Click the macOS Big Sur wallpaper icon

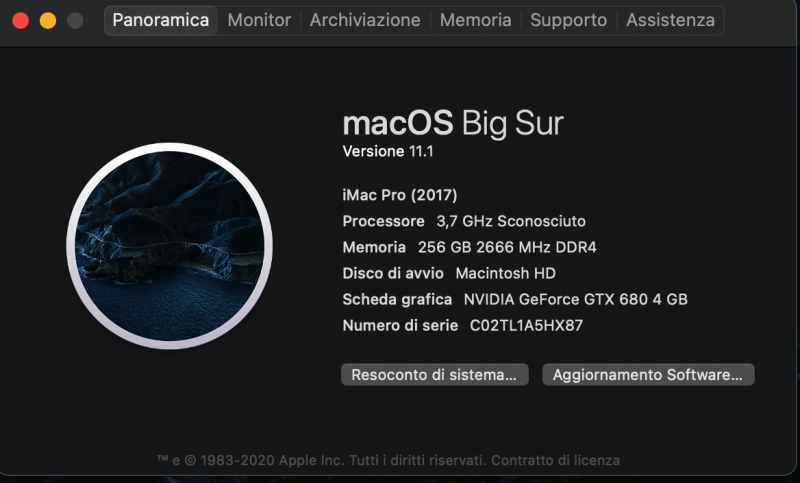pyautogui.click(x=170, y=245)
